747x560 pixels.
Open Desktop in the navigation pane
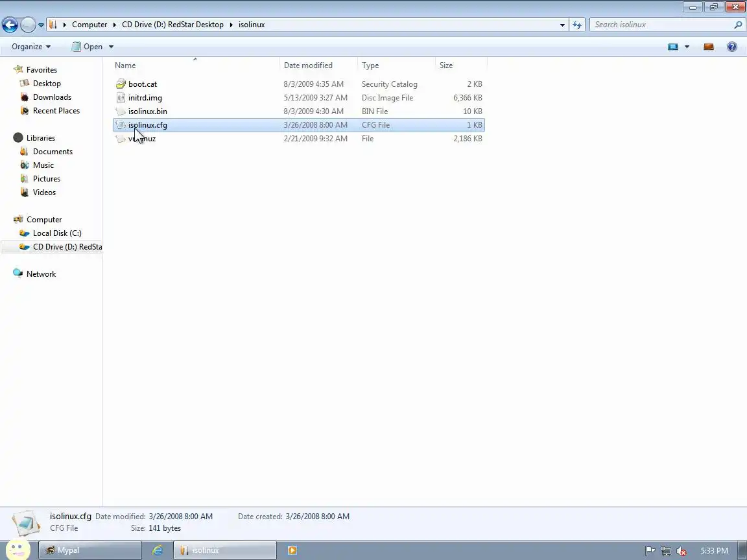point(47,84)
